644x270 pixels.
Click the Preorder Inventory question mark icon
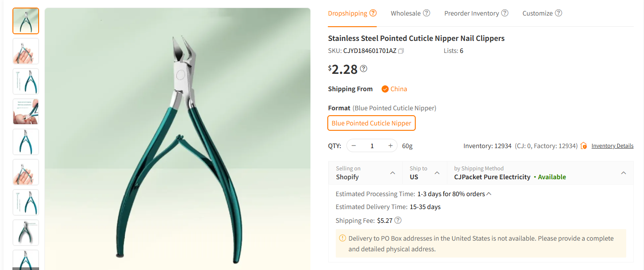pos(505,13)
